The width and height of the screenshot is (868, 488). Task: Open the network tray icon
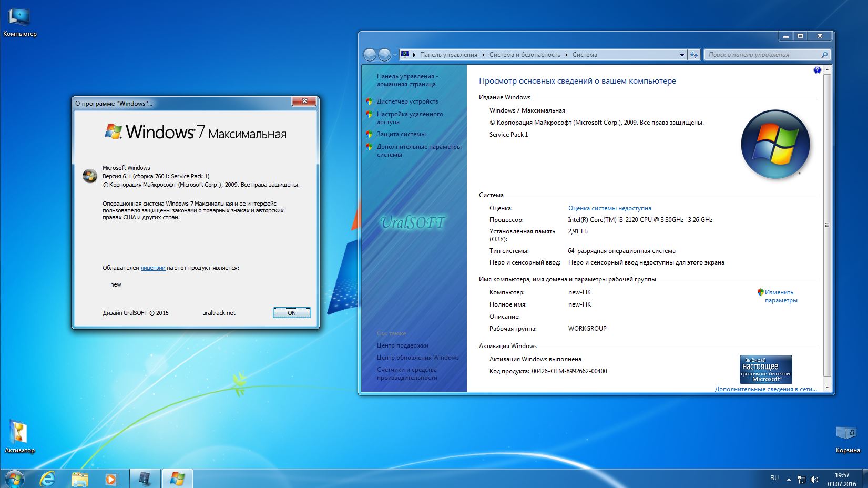(x=802, y=479)
